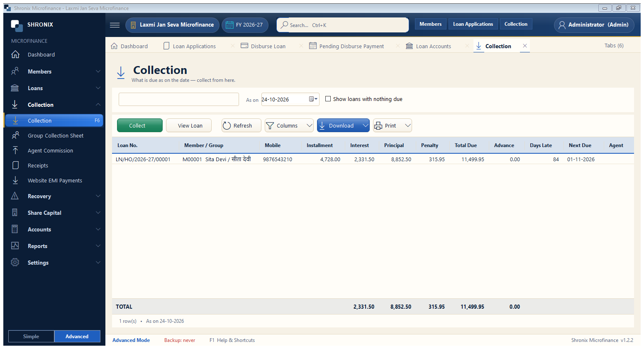
Task: Click the Tabs (6) indicator
Action: point(614,46)
